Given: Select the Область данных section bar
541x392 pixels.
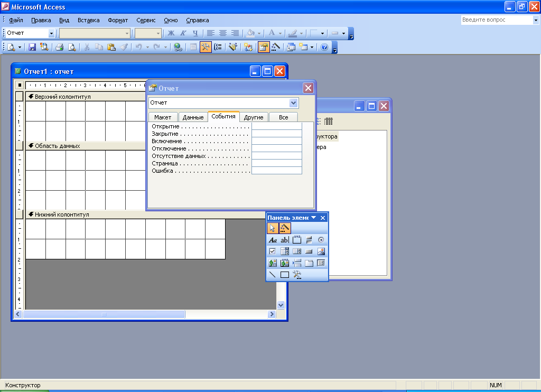Looking at the screenshot, I should coord(86,146).
